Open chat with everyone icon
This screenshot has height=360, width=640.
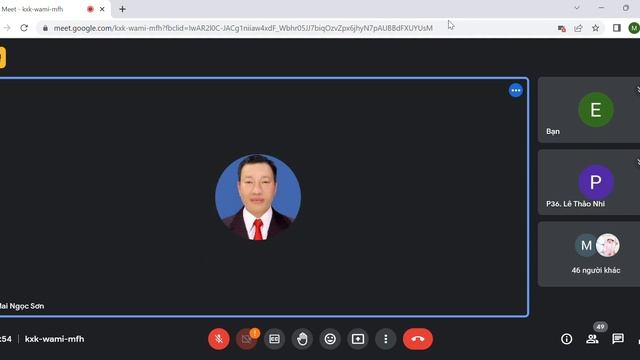618,338
